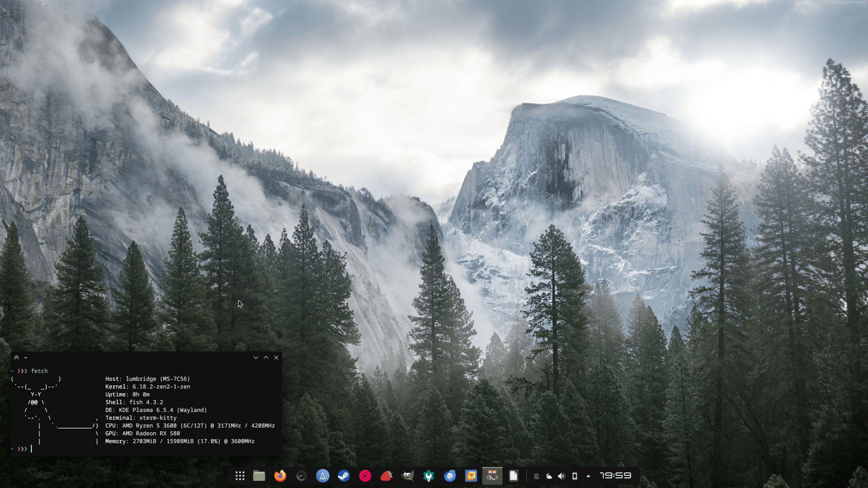Open the teal wrench gear app
The width and height of the screenshot is (868, 488).
coord(429,476)
